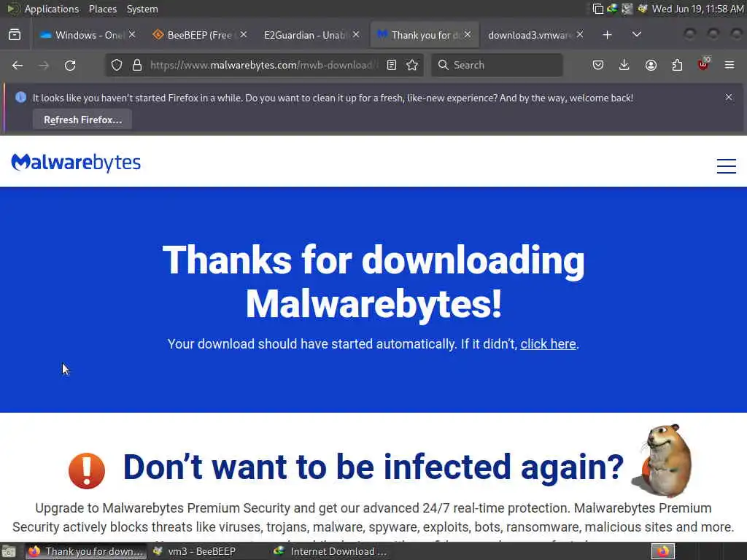
Task: Click the clock showing Wed Jun 19
Action: 697,9
